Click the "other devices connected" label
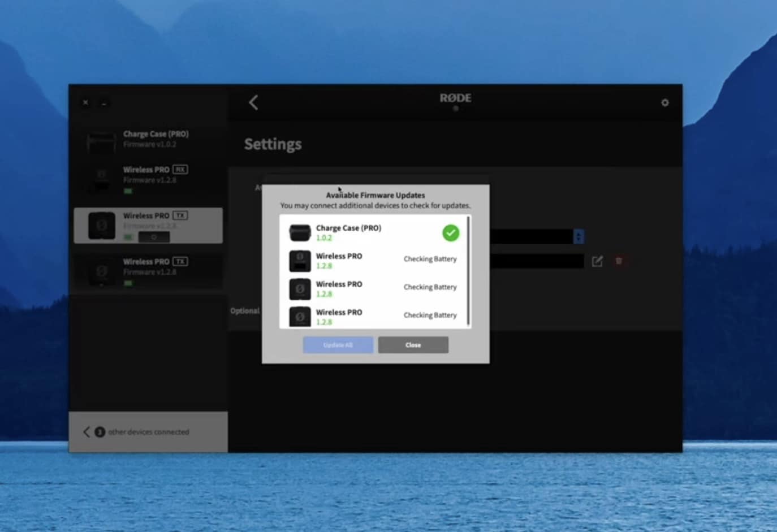The height and width of the screenshot is (532, 777). pyautogui.click(x=149, y=432)
